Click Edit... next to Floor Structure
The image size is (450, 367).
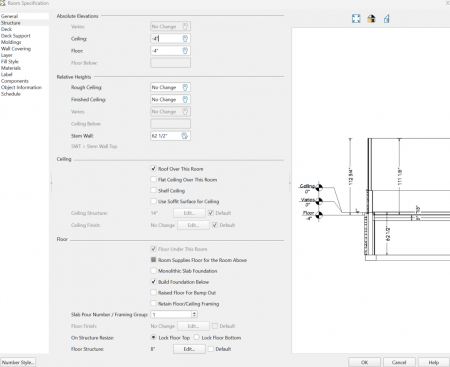pyautogui.click(x=189, y=349)
